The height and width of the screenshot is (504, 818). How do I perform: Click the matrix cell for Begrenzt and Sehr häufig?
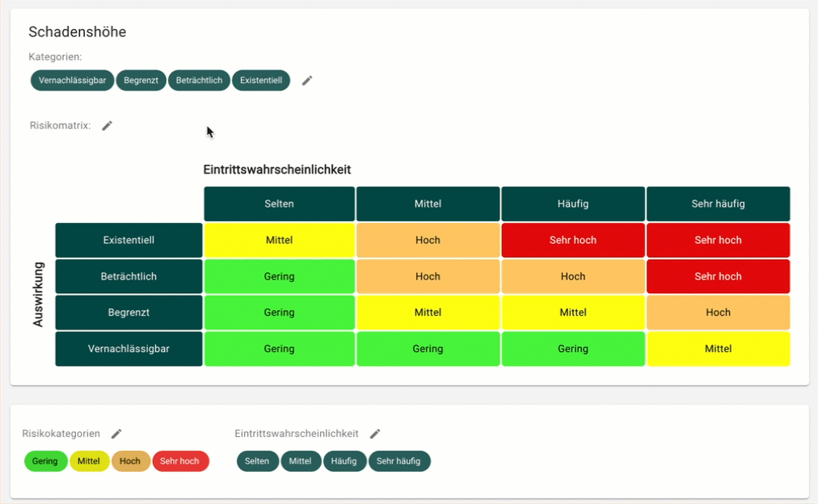(x=718, y=313)
